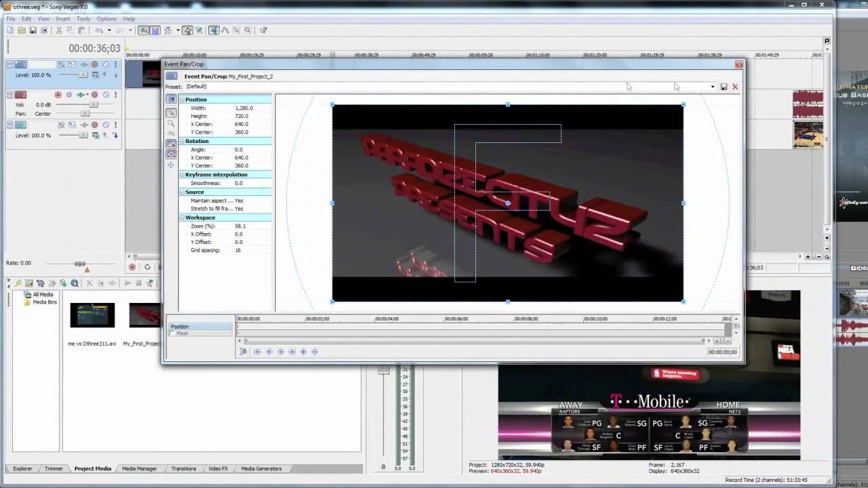Click the Move Freely arrows icon in Pan/Crop
The width and height of the screenshot is (868, 488).
[171, 165]
